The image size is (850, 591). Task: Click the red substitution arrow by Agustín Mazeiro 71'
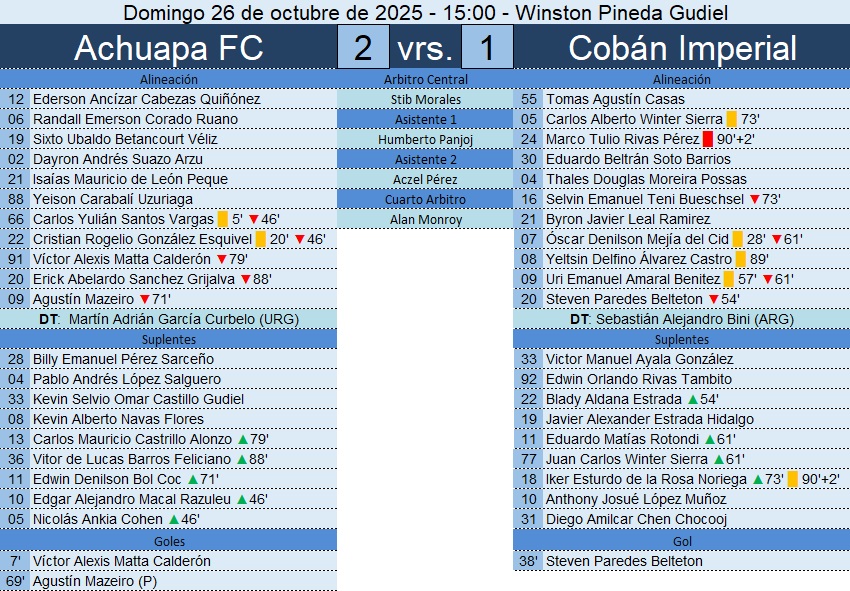144,299
